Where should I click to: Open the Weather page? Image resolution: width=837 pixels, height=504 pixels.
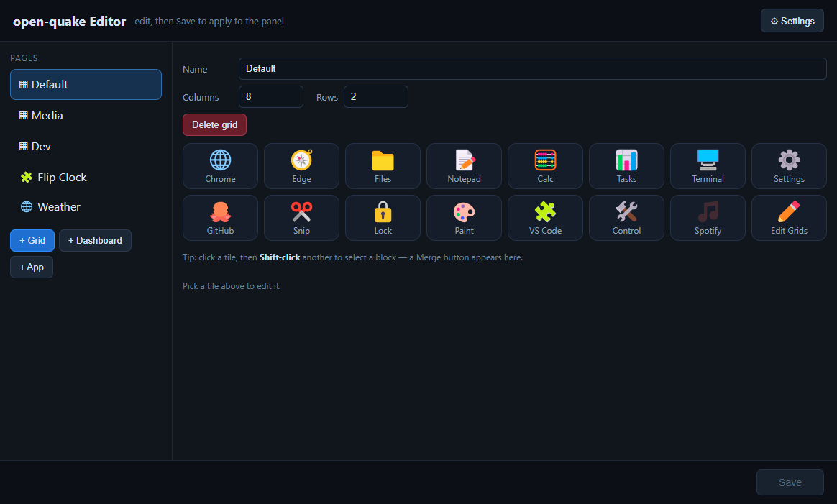pyautogui.click(x=86, y=206)
